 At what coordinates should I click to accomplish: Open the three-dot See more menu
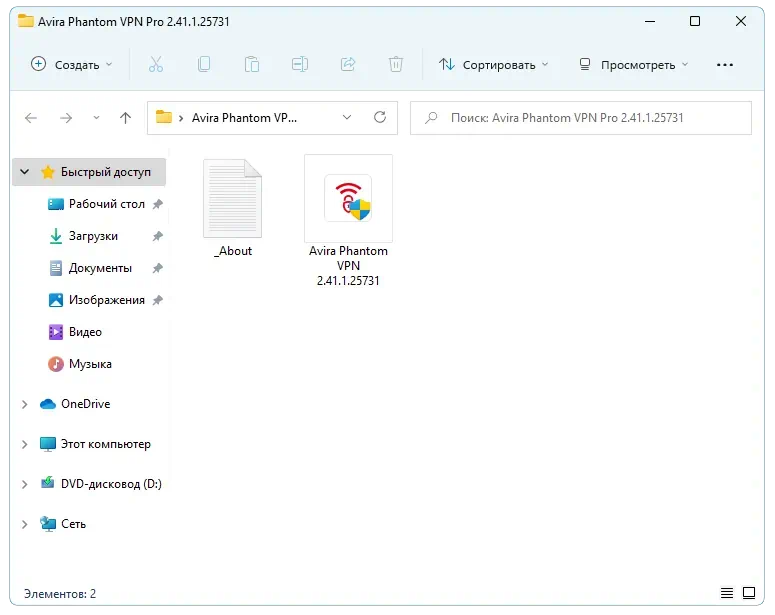tap(725, 65)
